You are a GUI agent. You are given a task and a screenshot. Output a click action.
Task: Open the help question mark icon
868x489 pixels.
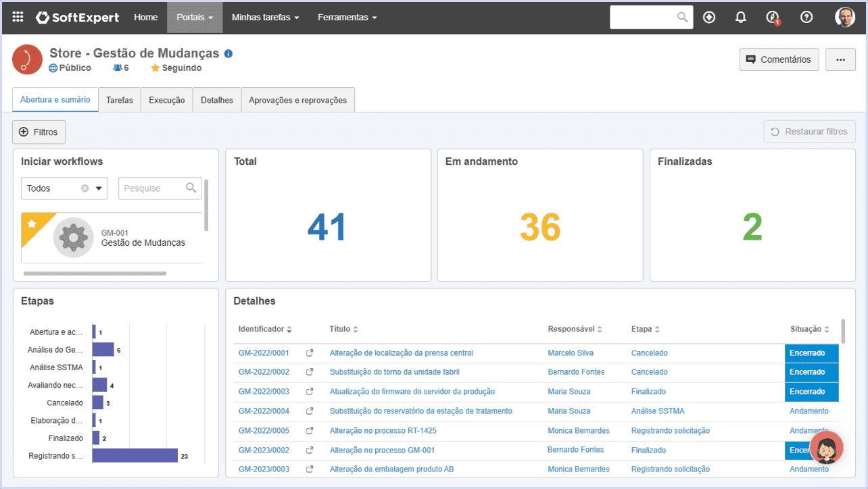pyautogui.click(x=806, y=18)
